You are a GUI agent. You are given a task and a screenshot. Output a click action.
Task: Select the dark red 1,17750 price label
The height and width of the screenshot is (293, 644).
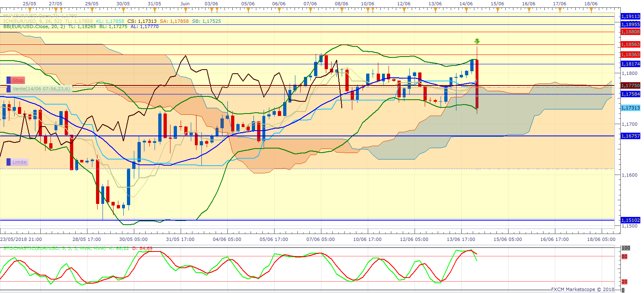click(630, 85)
